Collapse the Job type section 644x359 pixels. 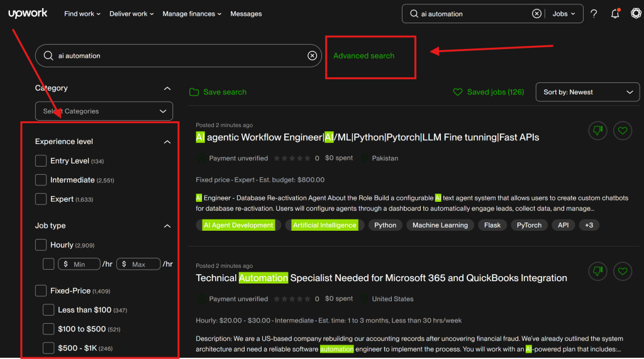coord(167,226)
